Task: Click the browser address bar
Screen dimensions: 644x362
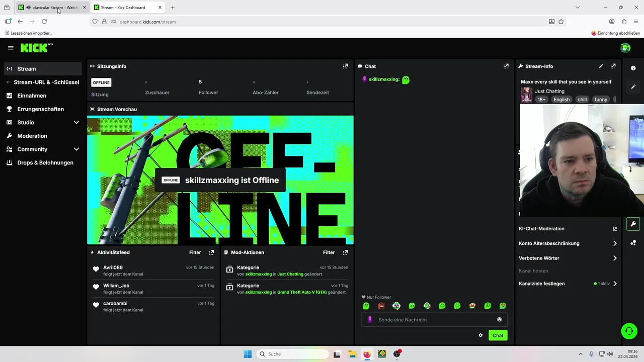Action: point(322,22)
